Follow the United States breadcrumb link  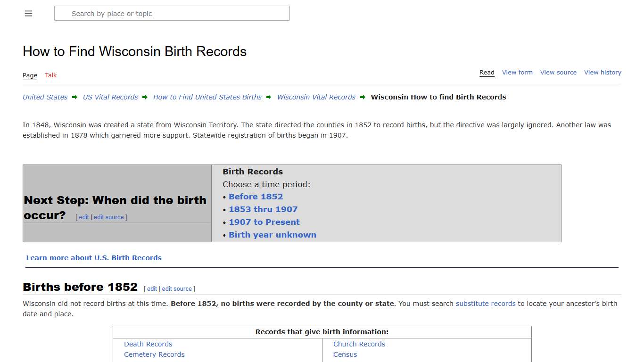coord(45,97)
